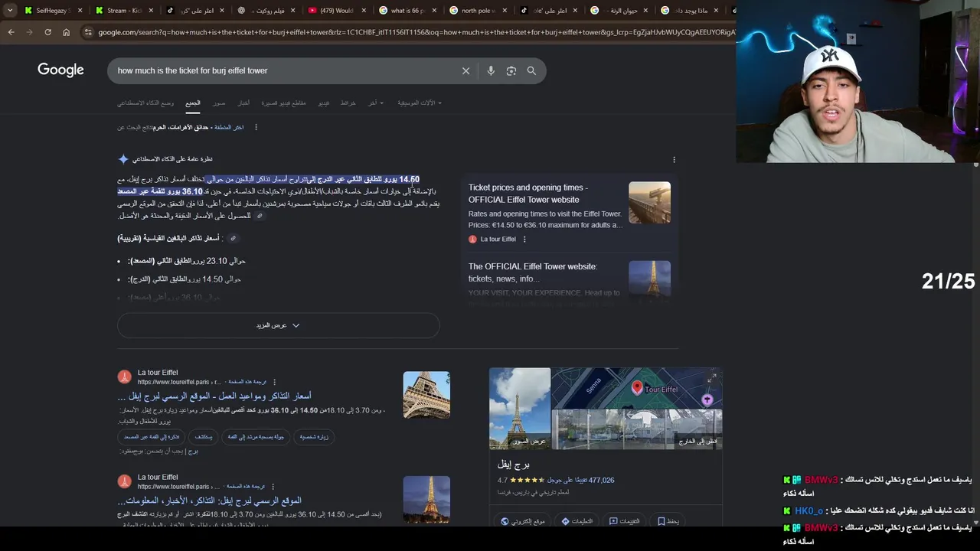Screen dimensions: 980x551
Task: Select the 'الجميع' All results filter
Action: (x=193, y=103)
